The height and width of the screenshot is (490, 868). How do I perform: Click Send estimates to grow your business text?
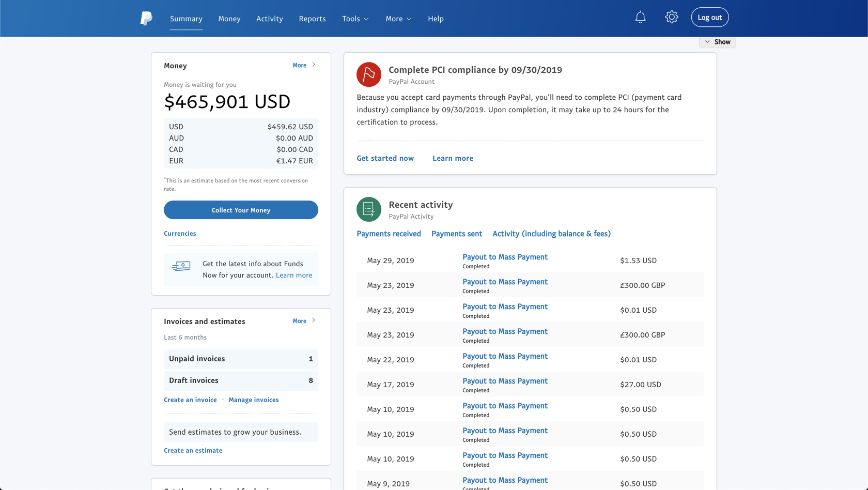coord(235,432)
